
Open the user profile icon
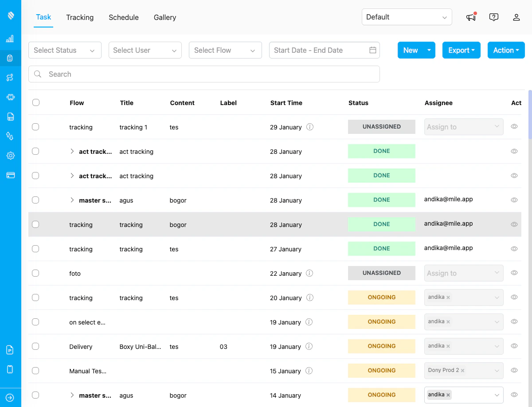(516, 17)
